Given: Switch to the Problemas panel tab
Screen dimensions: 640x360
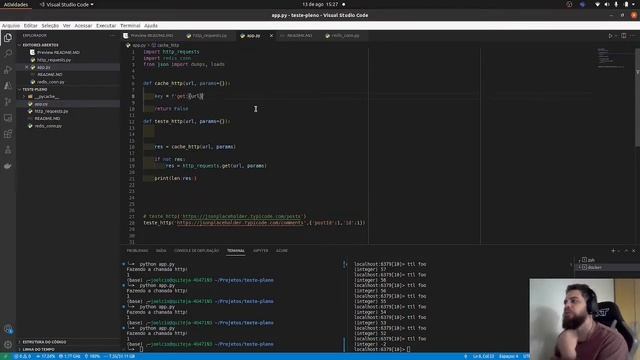Looking at the screenshot, I should [137, 251].
